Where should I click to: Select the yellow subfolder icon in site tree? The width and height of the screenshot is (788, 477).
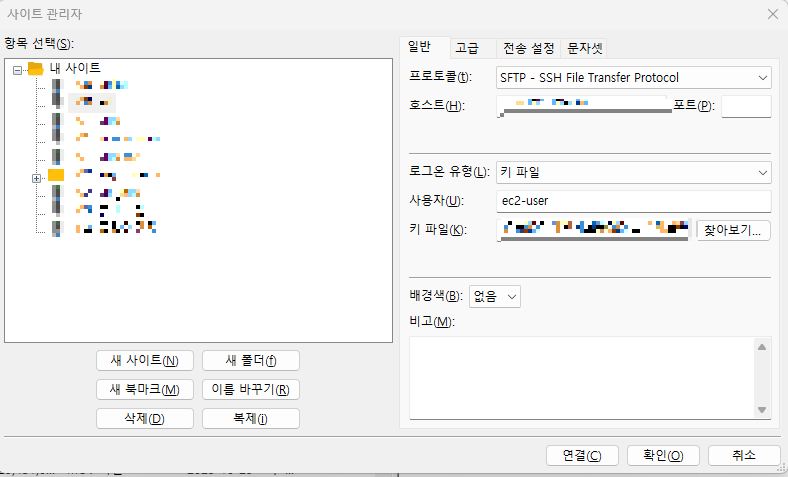click(56, 175)
